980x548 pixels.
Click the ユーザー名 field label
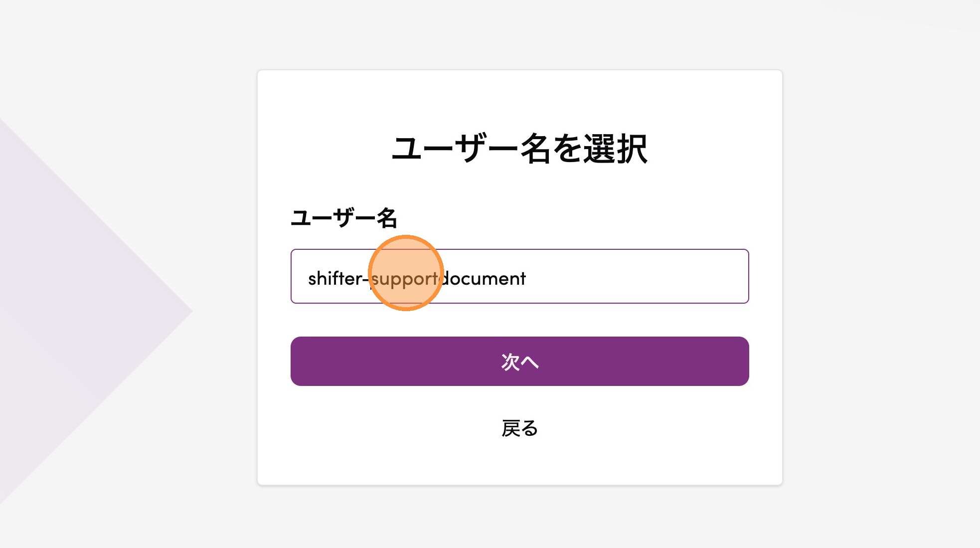tap(343, 218)
